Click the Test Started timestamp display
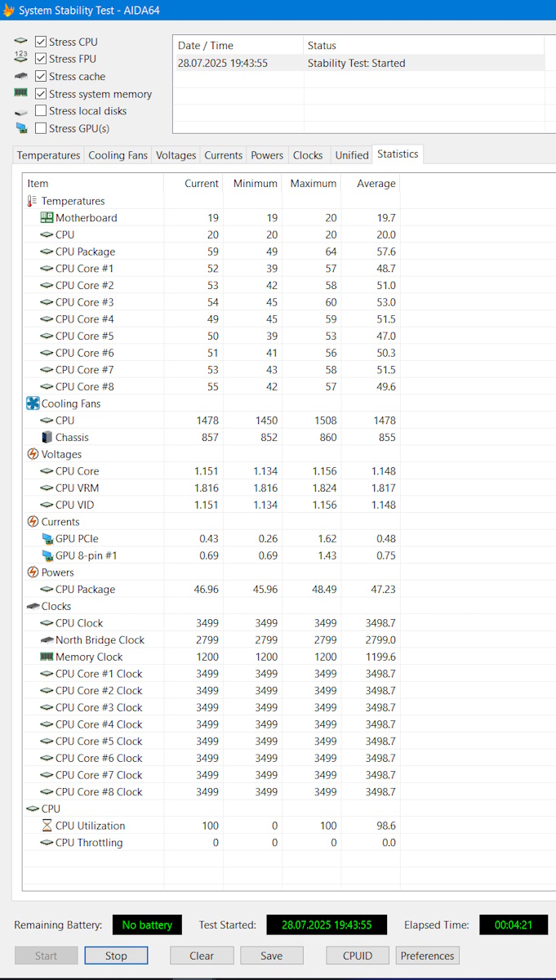The height and width of the screenshot is (980, 556). click(327, 925)
